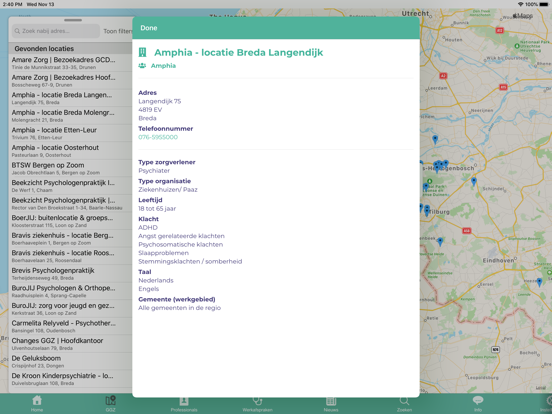Select BuroJIJ zorg voor jeugd row
This screenshot has height=414, width=552.
click(x=70, y=309)
